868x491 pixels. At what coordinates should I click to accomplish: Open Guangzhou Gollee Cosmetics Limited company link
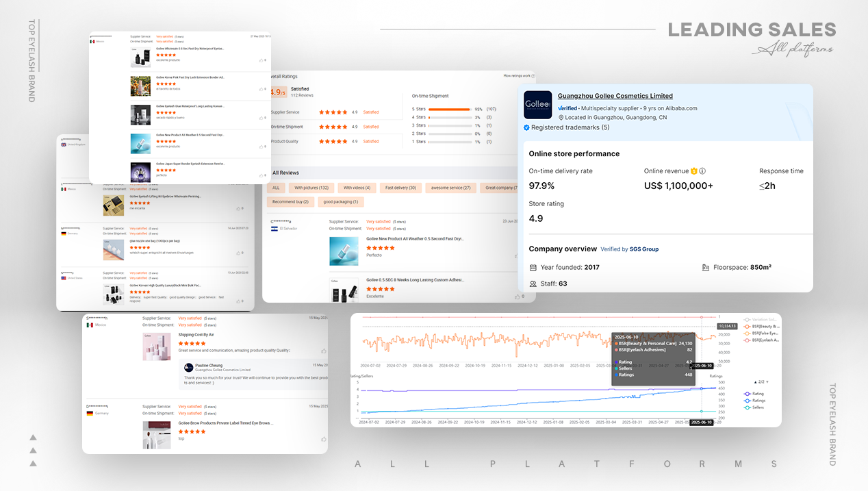click(615, 96)
